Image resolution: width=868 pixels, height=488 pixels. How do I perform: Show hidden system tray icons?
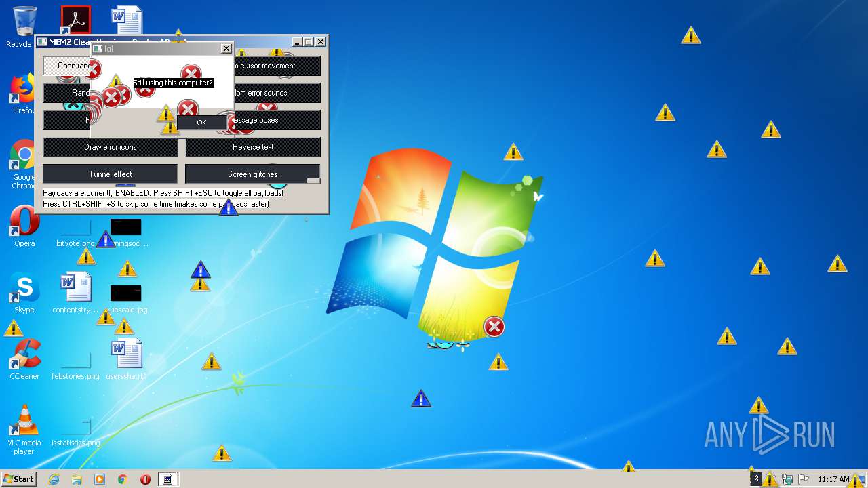tap(756, 479)
